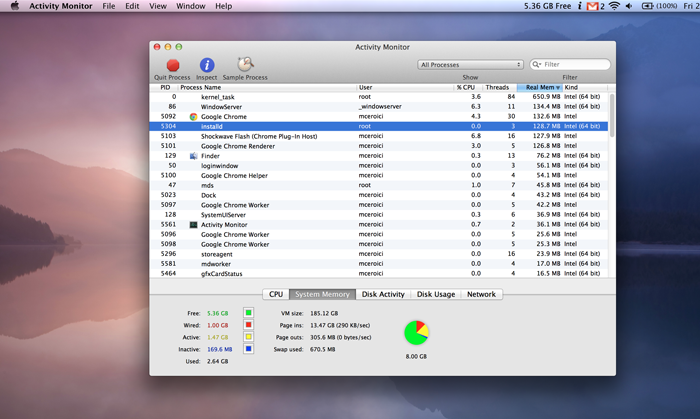Viewport: 700px width, 419px height.
Task: Select the gfxCardStatus process row
Action: click(379, 274)
